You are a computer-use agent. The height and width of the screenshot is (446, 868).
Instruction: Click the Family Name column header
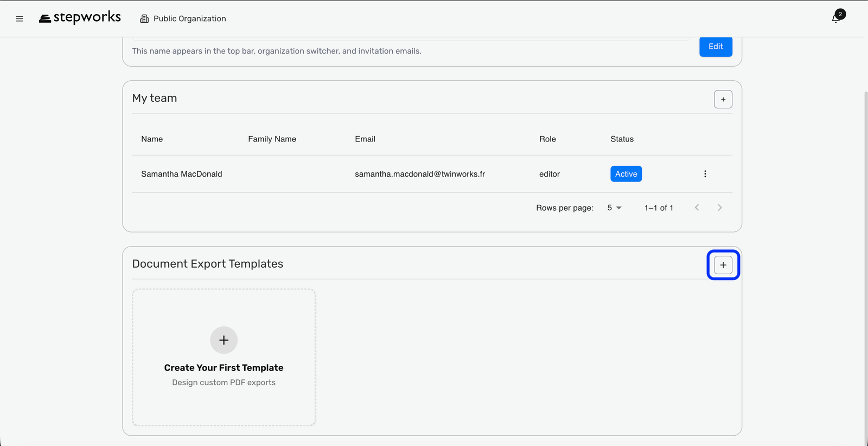272,139
